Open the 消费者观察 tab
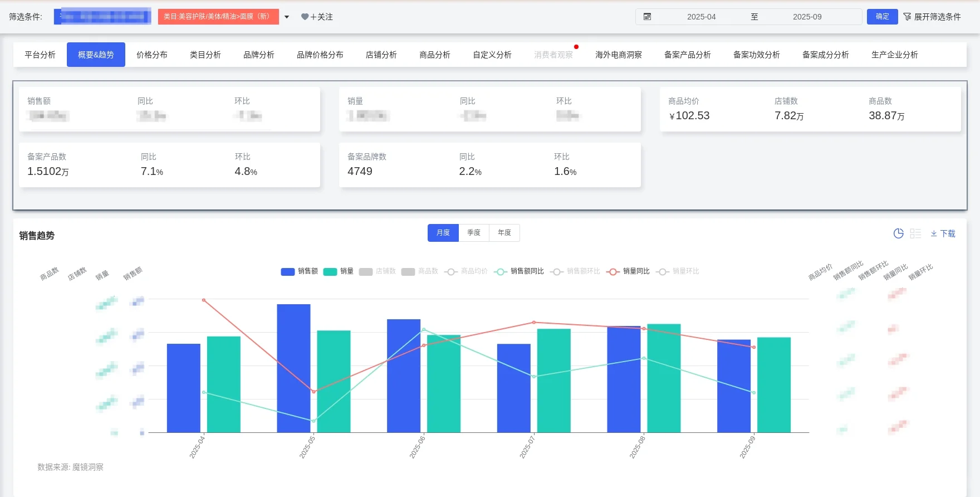The height and width of the screenshot is (497, 980). click(x=553, y=55)
